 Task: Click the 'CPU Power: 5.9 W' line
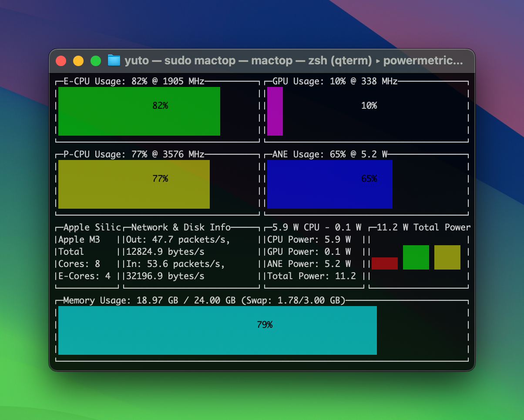tap(309, 240)
